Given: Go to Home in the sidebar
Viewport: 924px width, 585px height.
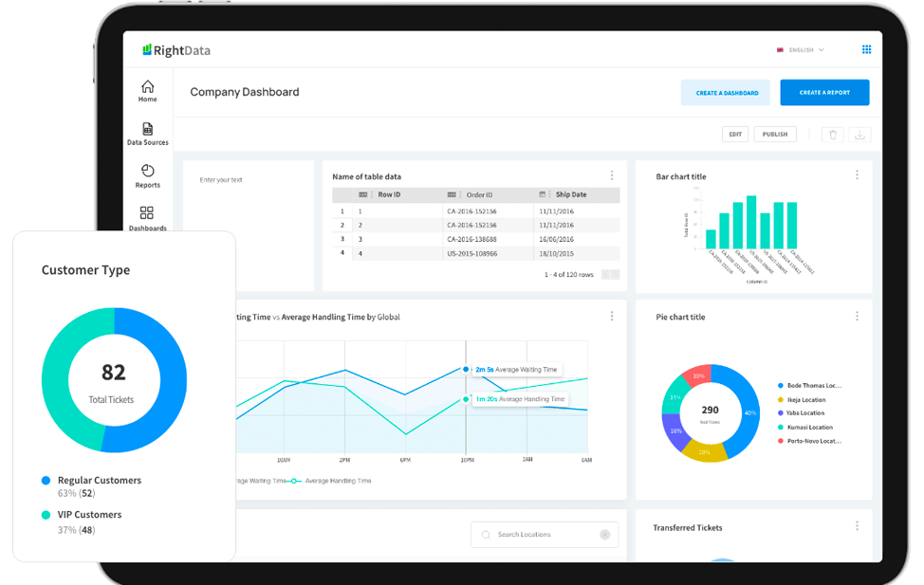Looking at the screenshot, I should click(x=147, y=91).
